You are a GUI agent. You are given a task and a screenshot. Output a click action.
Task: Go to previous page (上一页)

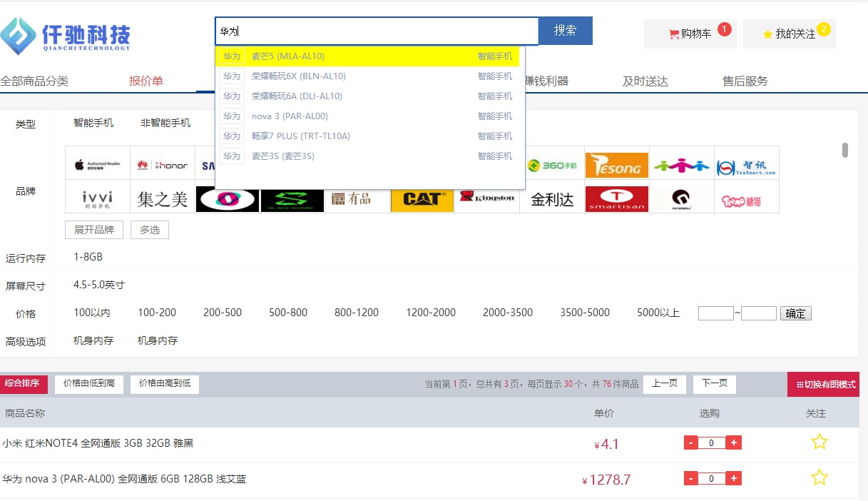coord(665,384)
